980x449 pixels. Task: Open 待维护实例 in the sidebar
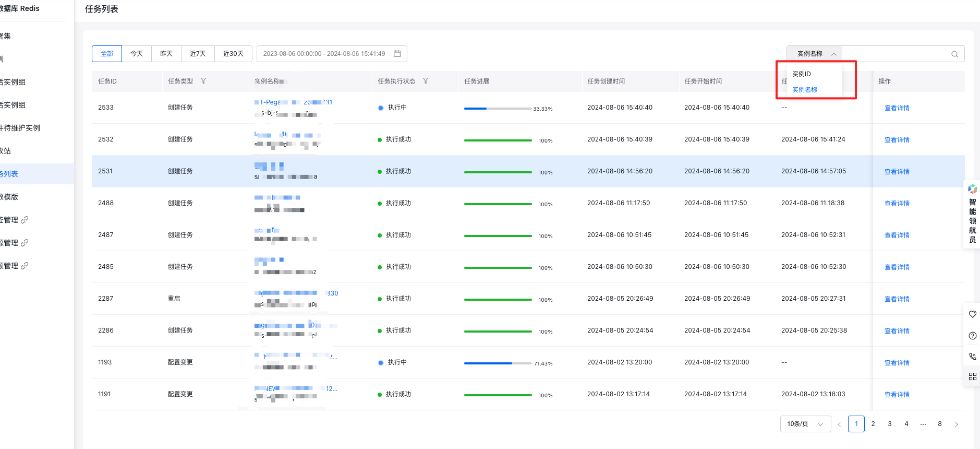click(x=21, y=128)
